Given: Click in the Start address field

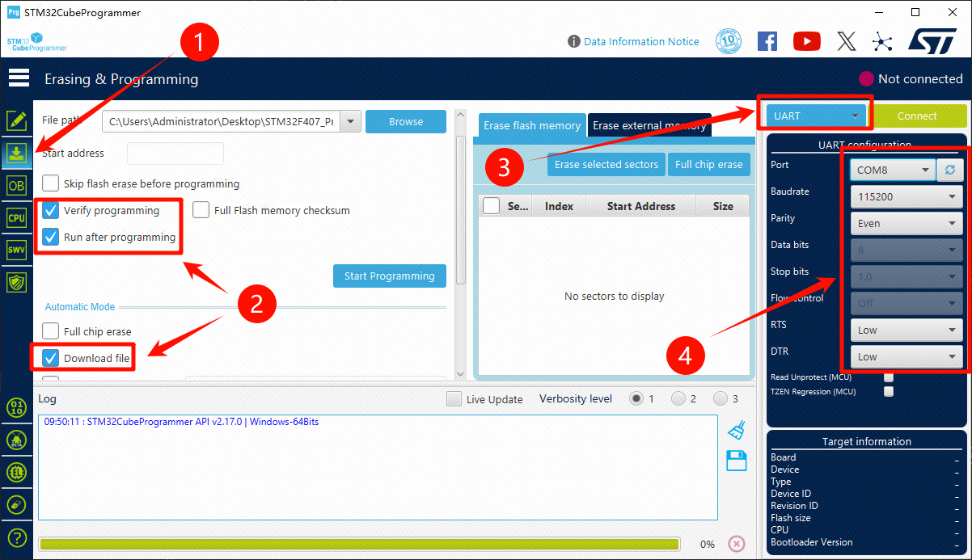Looking at the screenshot, I should tap(175, 153).
